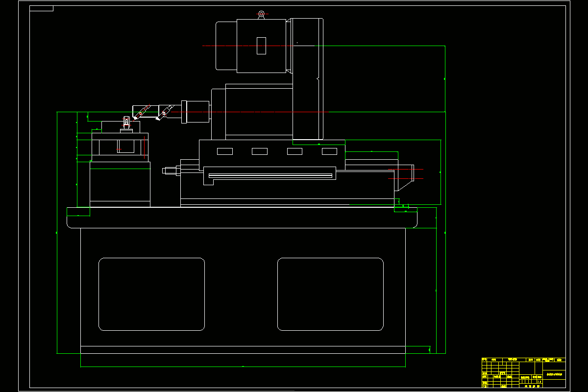Click the yellow title block table
Viewport: 588px width, 392px height.
[523, 372]
